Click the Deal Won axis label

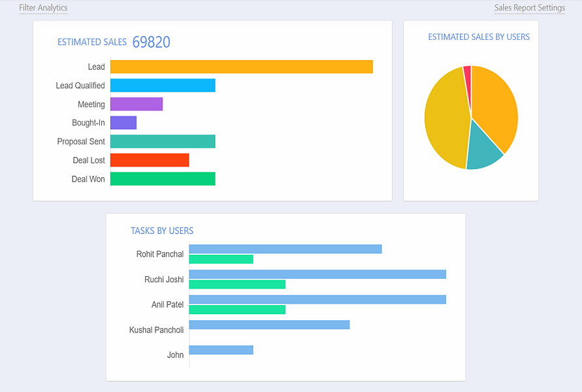click(88, 179)
